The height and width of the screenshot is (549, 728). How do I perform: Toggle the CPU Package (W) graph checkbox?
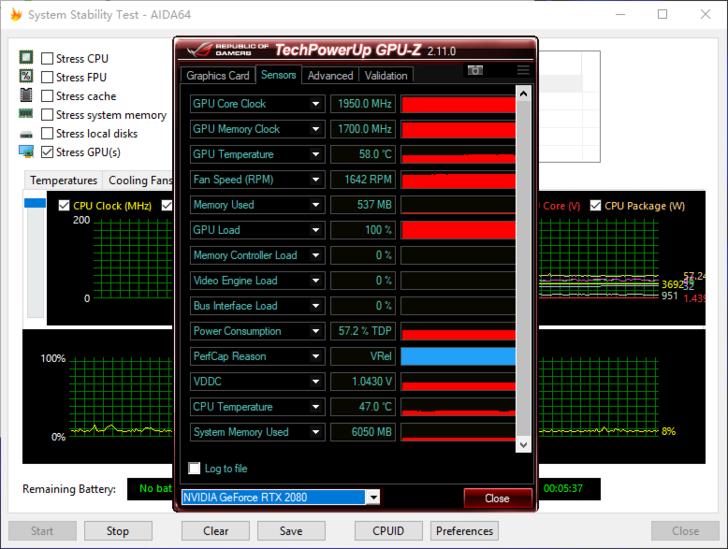pos(595,205)
